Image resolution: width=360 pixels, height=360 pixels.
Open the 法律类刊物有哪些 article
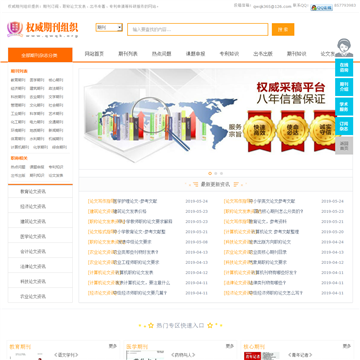(x=268, y=283)
